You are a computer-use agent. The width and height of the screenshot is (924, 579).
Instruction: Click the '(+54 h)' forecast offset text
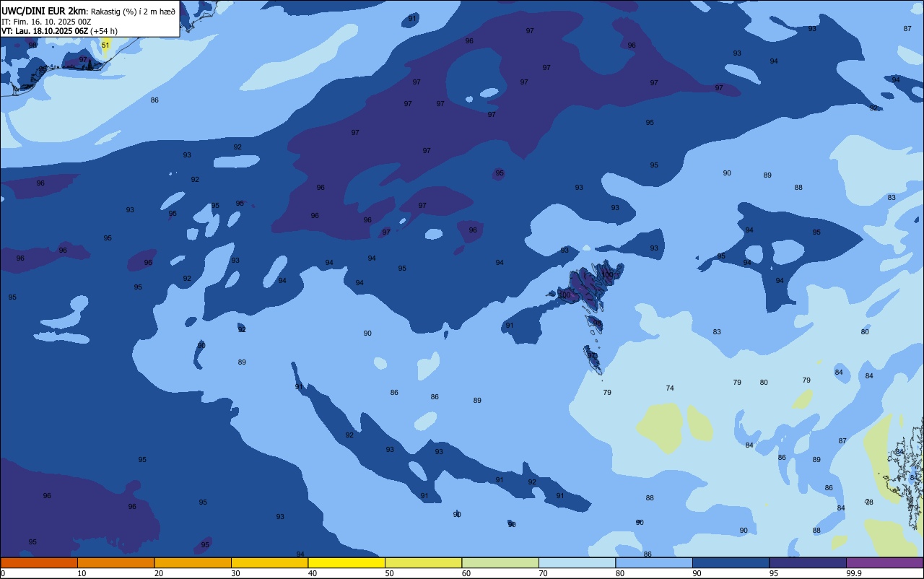tap(104, 31)
